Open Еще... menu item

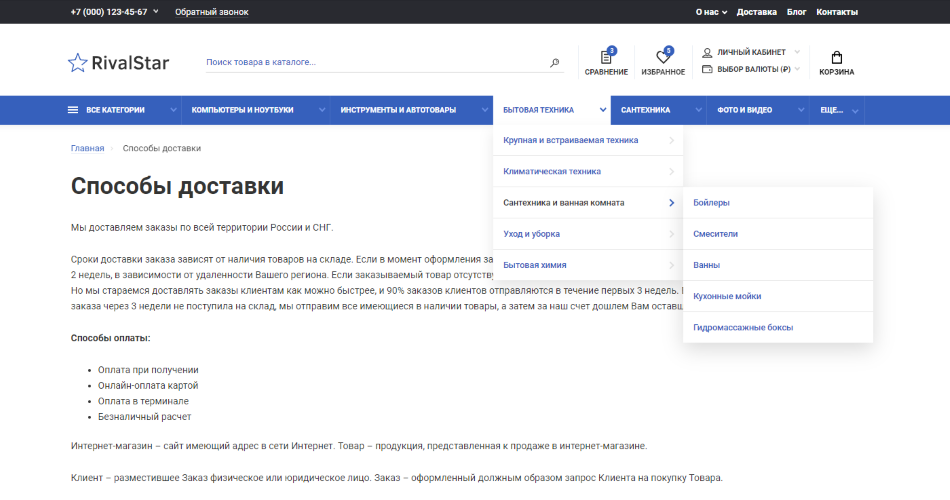coord(831,110)
